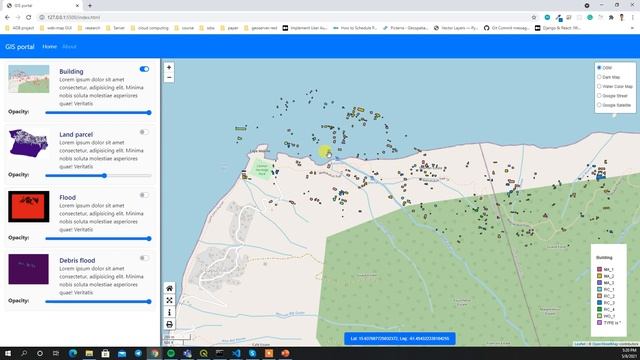Toggle map fullscreen mode icon
Image resolution: width=640 pixels, height=360 pixels.
pyautogui.click(x=169, y=300)
